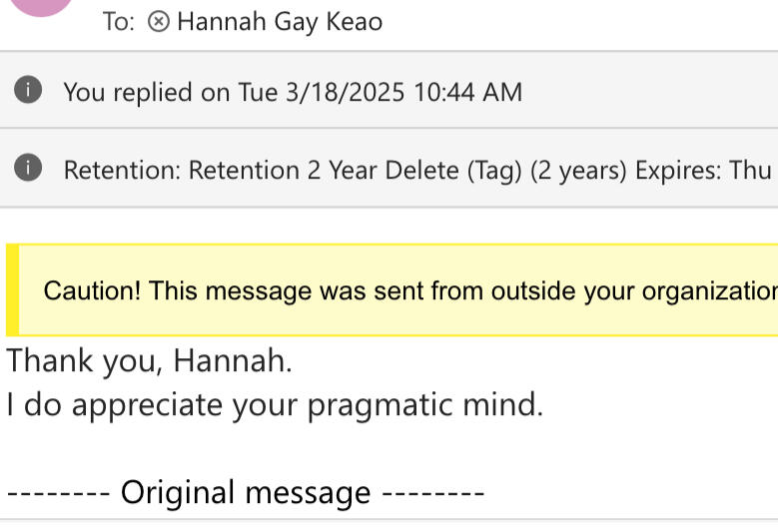This screenshot has height=532, width=778.
Task: Click the info icon beside Retention notice
Action: pos(28,169)
